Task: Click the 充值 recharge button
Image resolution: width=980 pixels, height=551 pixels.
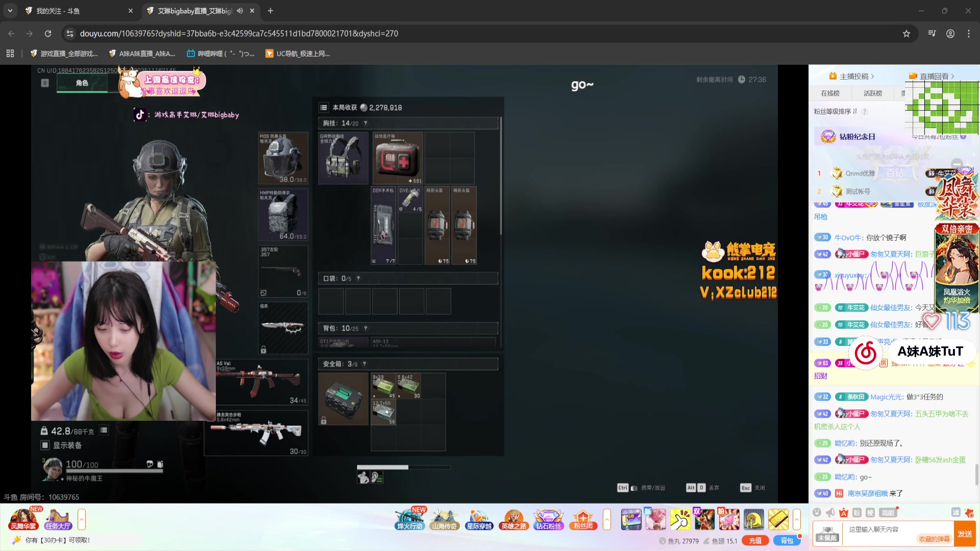Action: point(755,541)
